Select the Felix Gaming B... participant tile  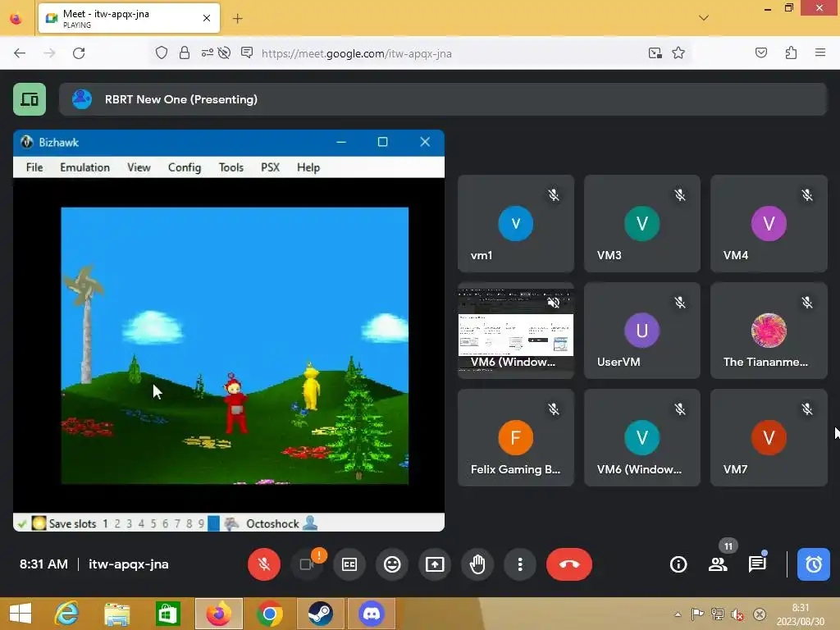516,438
